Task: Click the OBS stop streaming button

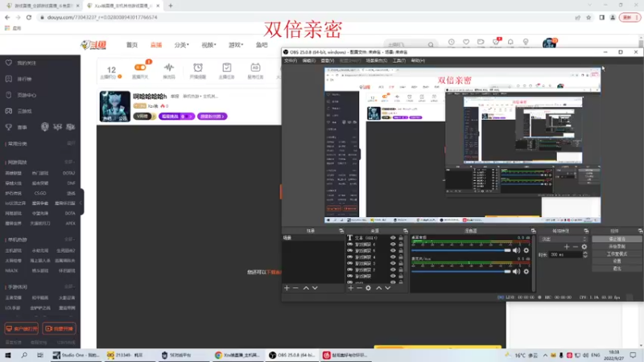Action: (617, 239)
